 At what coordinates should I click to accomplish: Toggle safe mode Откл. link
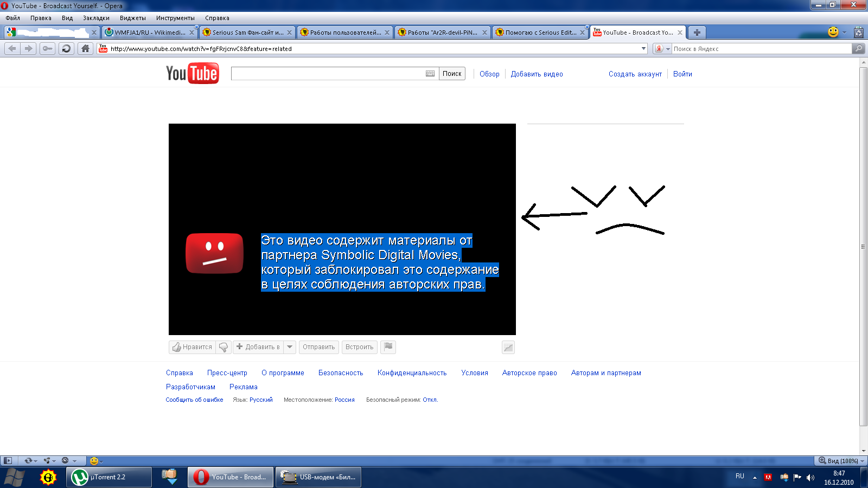pyautogui.click(x=430, y=400)
